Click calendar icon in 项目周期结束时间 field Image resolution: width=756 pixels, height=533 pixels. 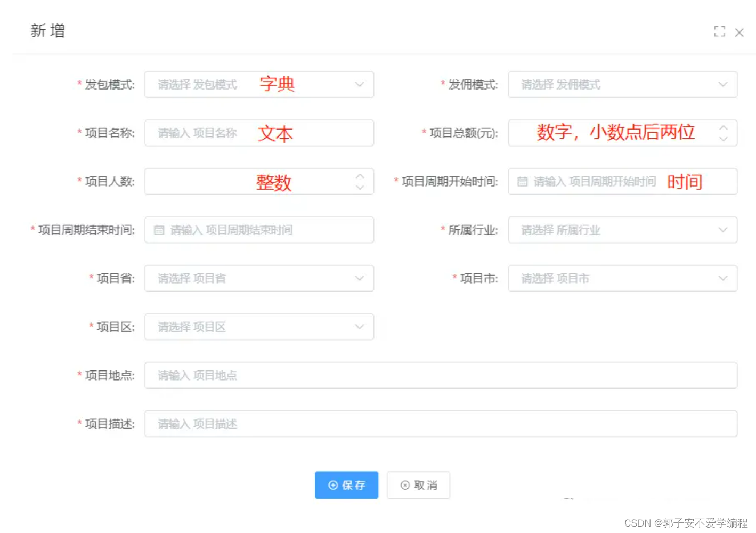(x=159, y=230)
